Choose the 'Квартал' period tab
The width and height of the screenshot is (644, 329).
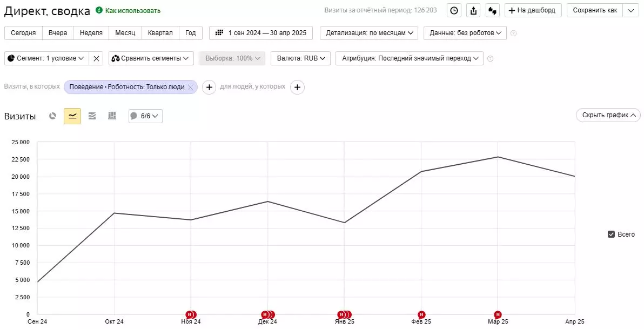click(160, 33)
